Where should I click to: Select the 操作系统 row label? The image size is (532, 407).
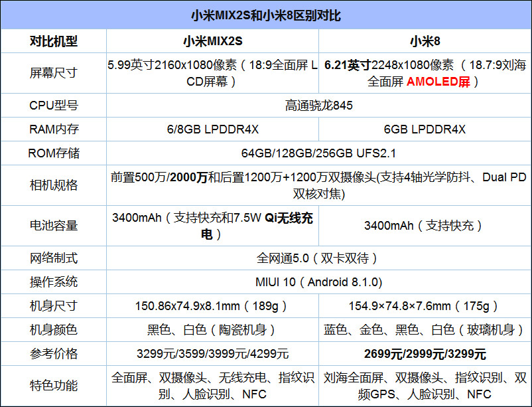pyautogui.click(x=54, y=282)
